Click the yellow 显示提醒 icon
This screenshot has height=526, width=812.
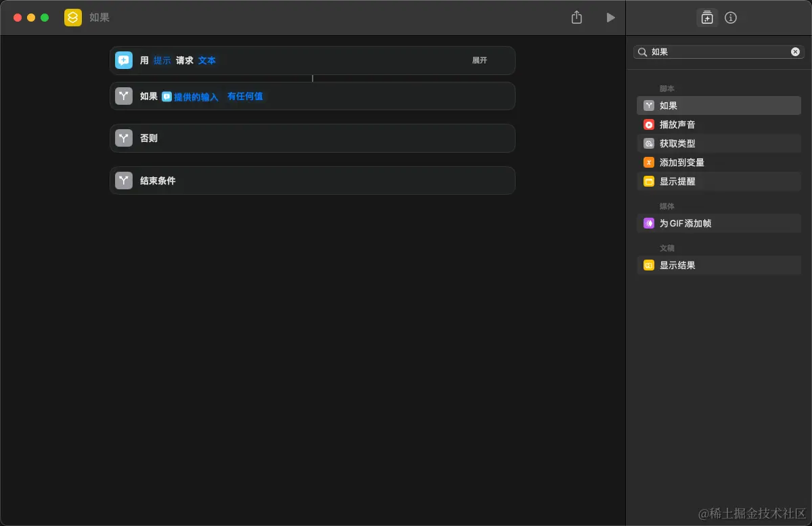click(648, 181)
